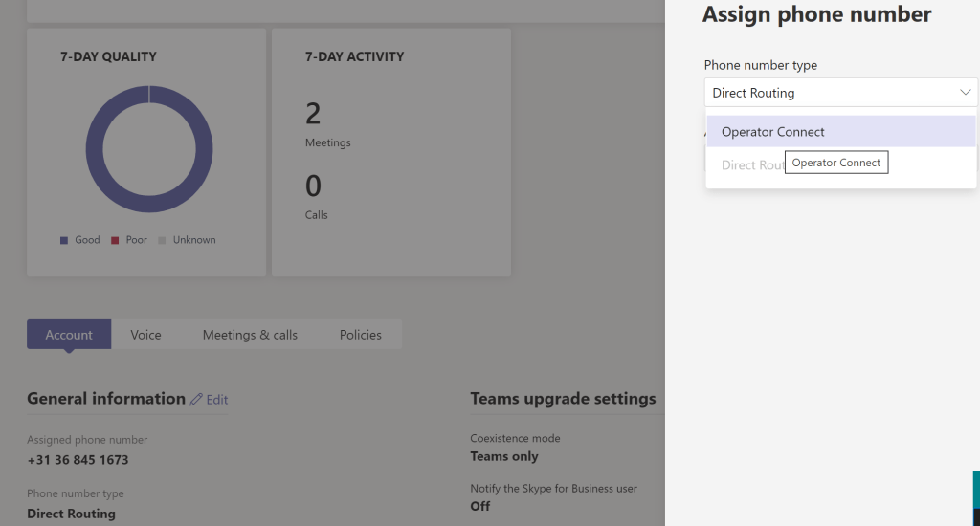Click the Operator Connect tooltip label
The image size is (980, 526).
click(x=835, y=163)
